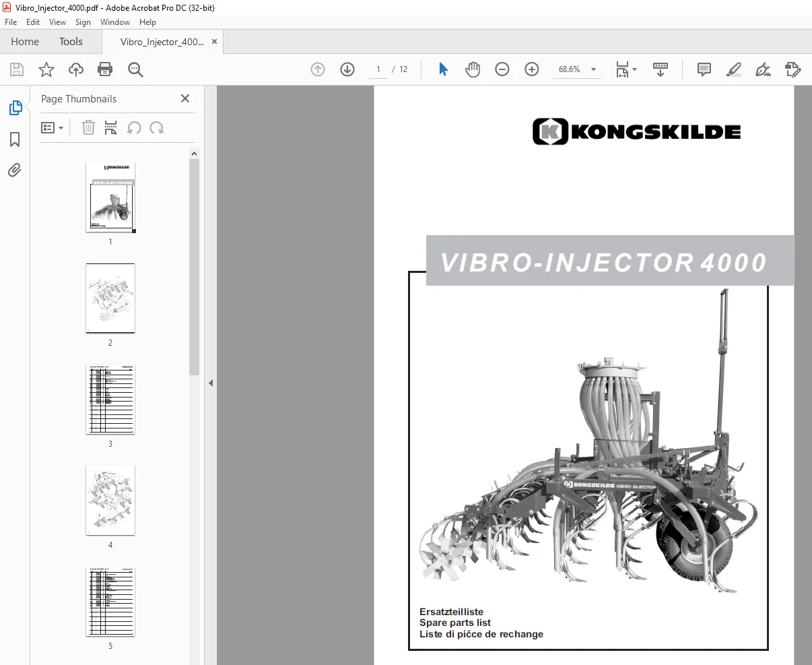Click the fit page width tool
812x665 pixels.
click(x=622, y=69)
